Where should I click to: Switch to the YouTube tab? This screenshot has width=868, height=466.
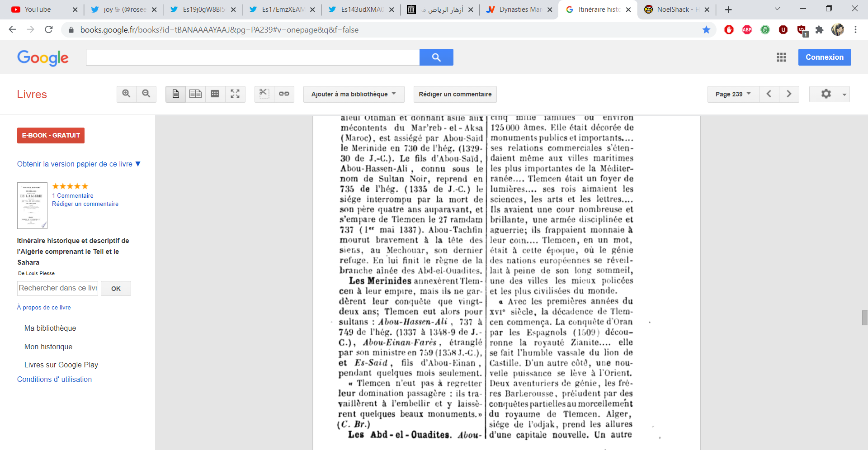[38, 10]
